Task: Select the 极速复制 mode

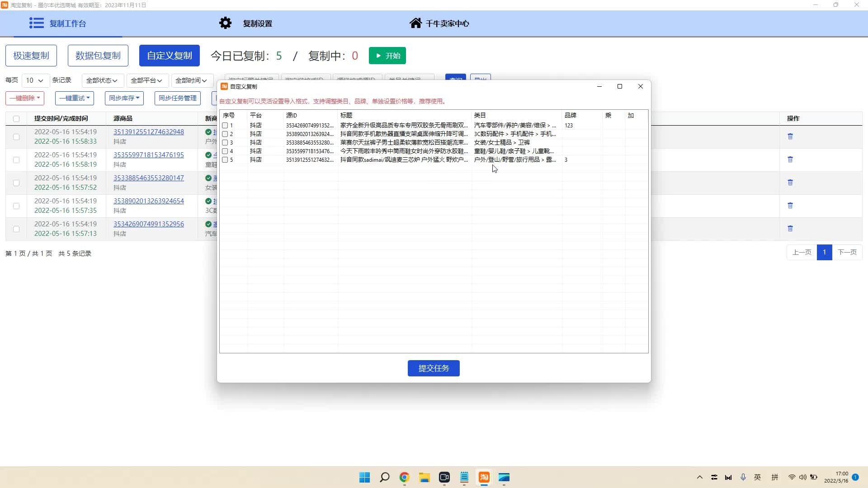Action: point(31,56)
